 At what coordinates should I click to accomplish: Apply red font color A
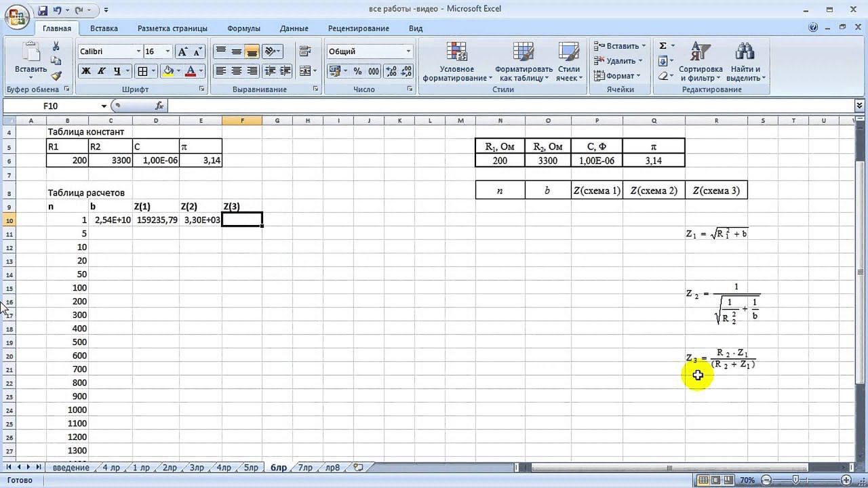191,71
